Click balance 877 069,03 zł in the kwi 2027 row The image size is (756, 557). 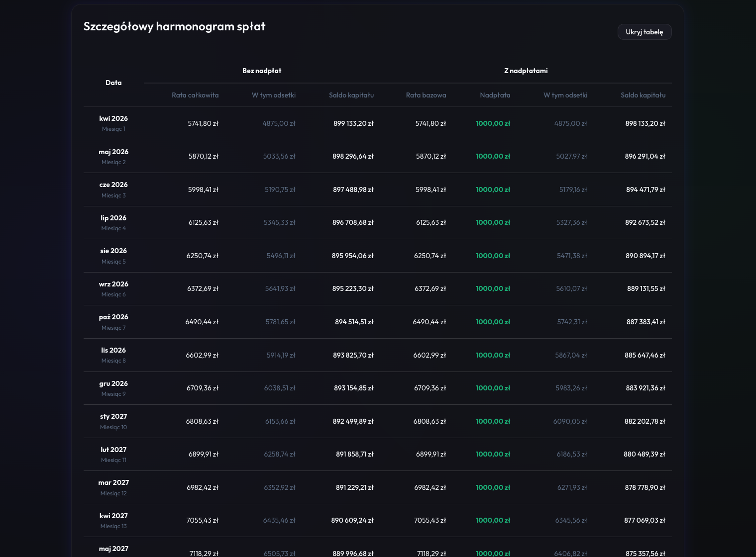click(645, 520)
